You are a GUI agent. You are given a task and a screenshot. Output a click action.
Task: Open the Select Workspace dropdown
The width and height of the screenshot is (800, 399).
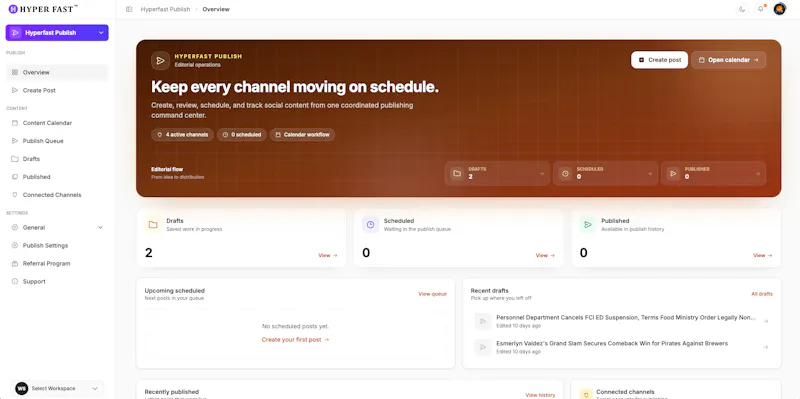(57, 388)
